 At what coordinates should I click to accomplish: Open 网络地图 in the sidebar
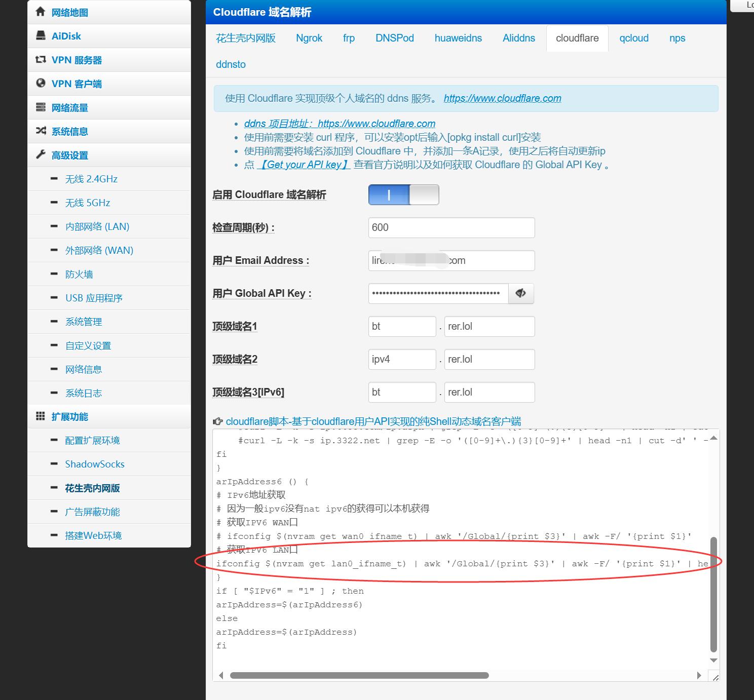109,12
